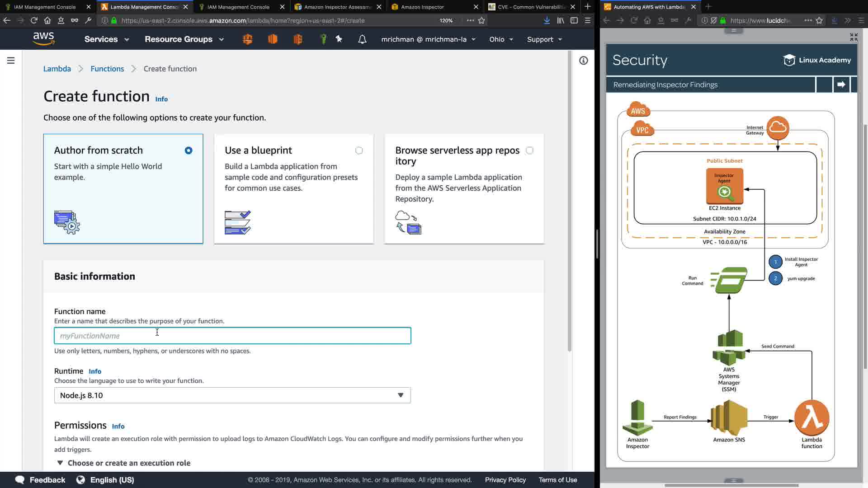This screenshot has height=488, width=868.
Task: Click the AWS logo home icon
Action: (44, 39)
